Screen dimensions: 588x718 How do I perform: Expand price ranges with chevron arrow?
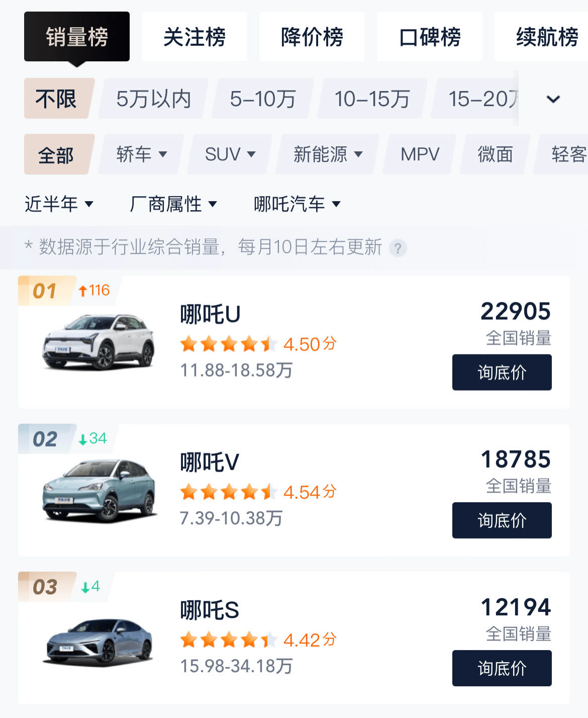point(553,99)
